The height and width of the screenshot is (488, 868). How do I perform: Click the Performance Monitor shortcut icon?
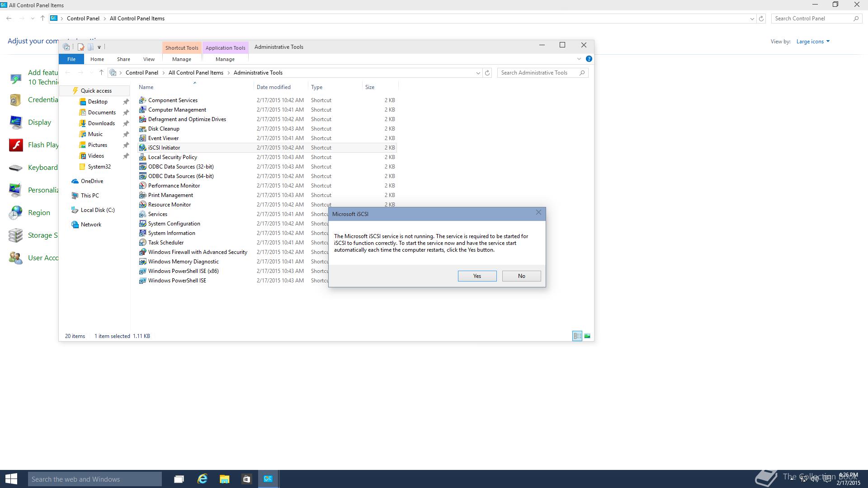pos(142,186)
